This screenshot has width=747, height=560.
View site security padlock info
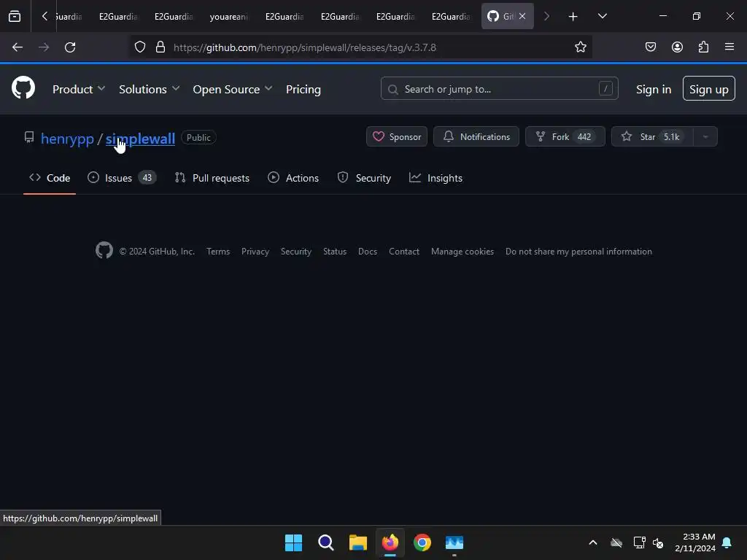(x=160, y=47)
